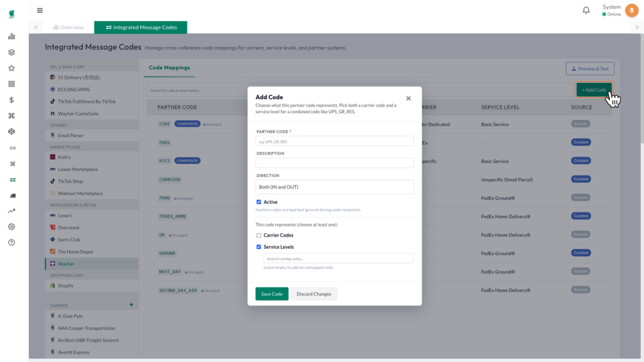Click the Add Code button
Screen dimensions: 644x362
pyautogui.click(x=594, y=89)
